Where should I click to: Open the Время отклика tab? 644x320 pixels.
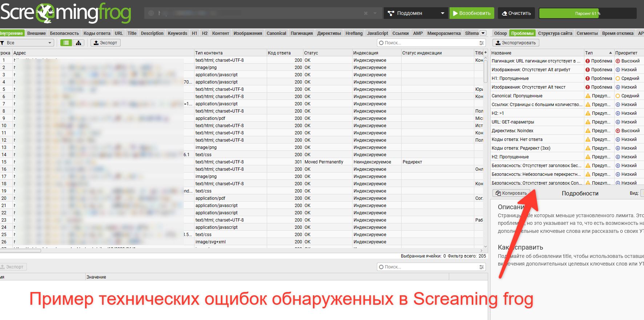617,33
